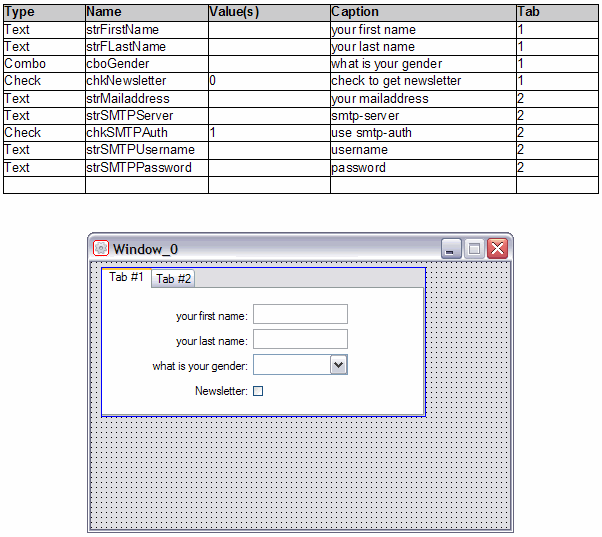
Task: Select the strSMTPServer cell
Action: (147, 116)
